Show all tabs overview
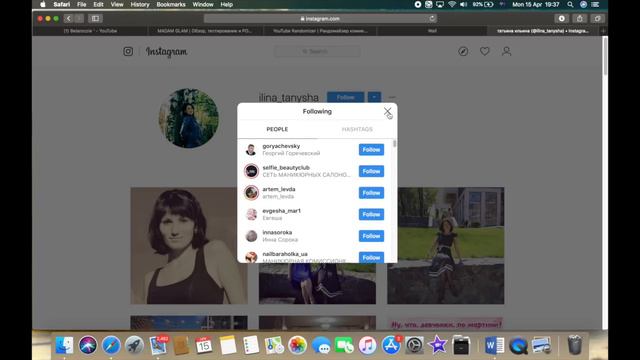 pyautogui.click(x=598, y=18)
